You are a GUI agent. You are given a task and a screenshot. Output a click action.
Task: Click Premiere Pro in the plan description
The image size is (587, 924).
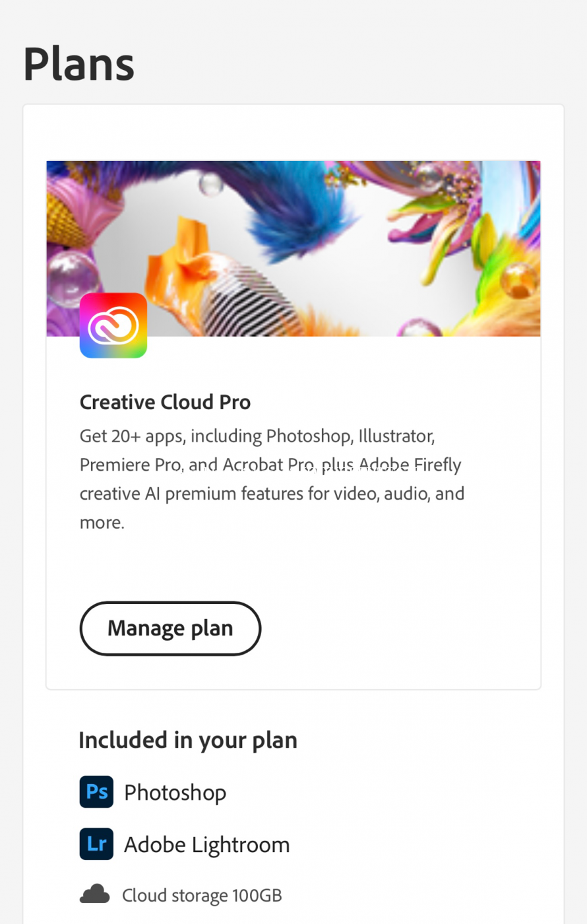tap(130, 465)
